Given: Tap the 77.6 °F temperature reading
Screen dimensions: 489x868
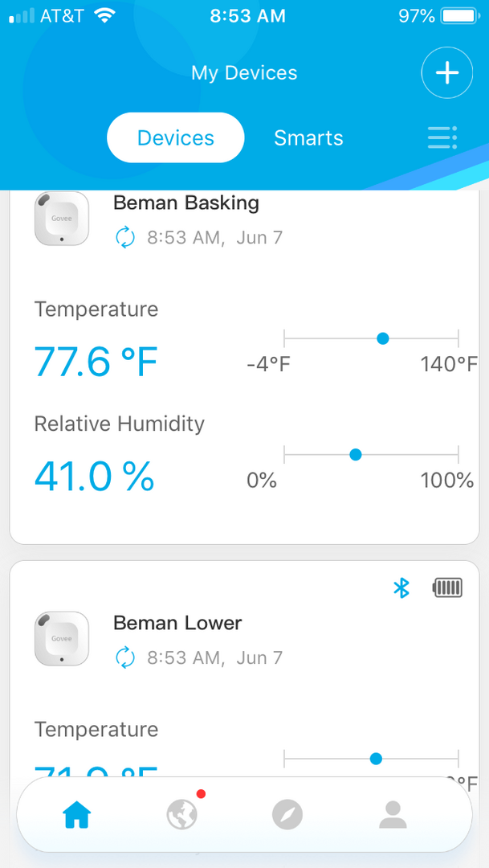Looking at the screenshot, I should click(96, 362).
